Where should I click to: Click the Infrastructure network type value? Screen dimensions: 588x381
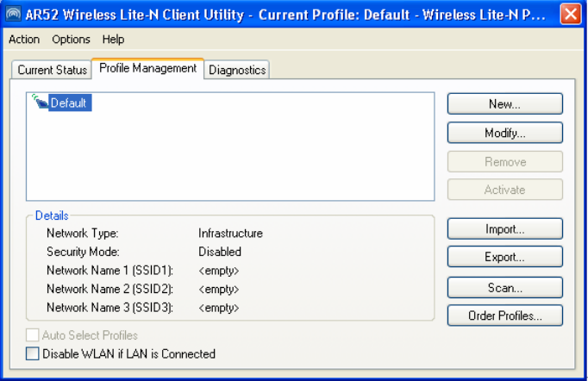click(x=230, y=234)
